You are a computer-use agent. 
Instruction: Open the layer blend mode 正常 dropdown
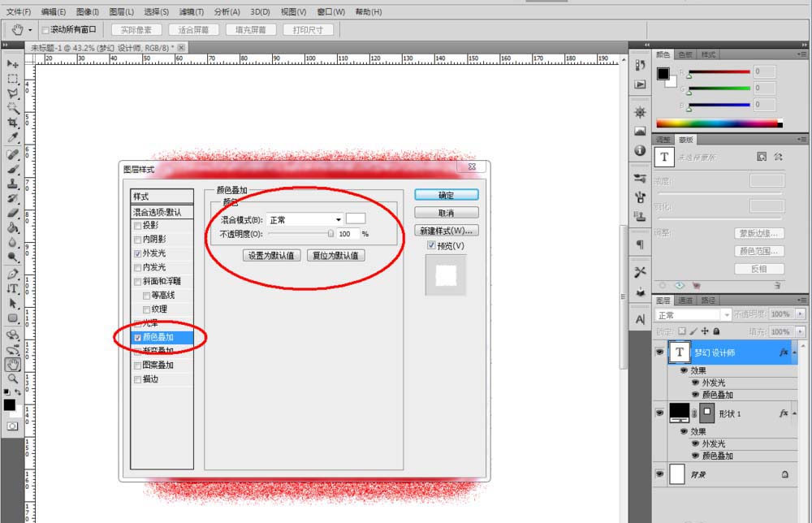click(x=693, y=315)
